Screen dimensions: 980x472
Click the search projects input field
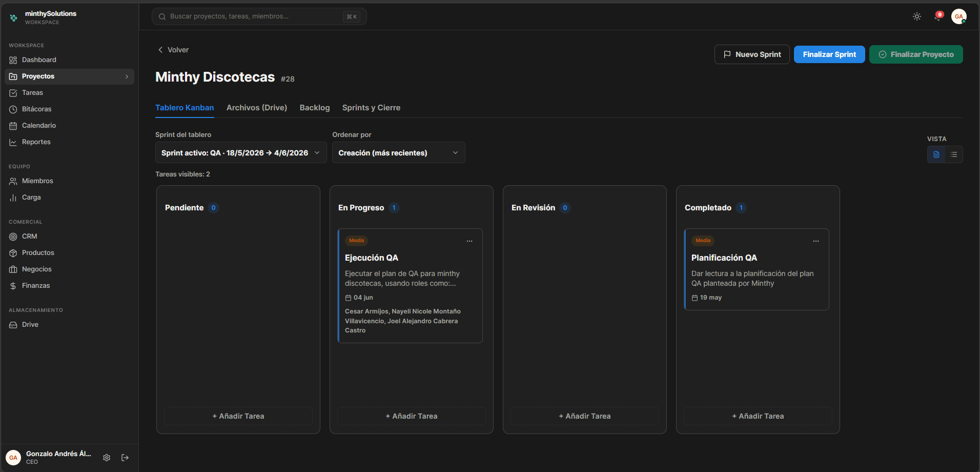[x=259, y=16]
